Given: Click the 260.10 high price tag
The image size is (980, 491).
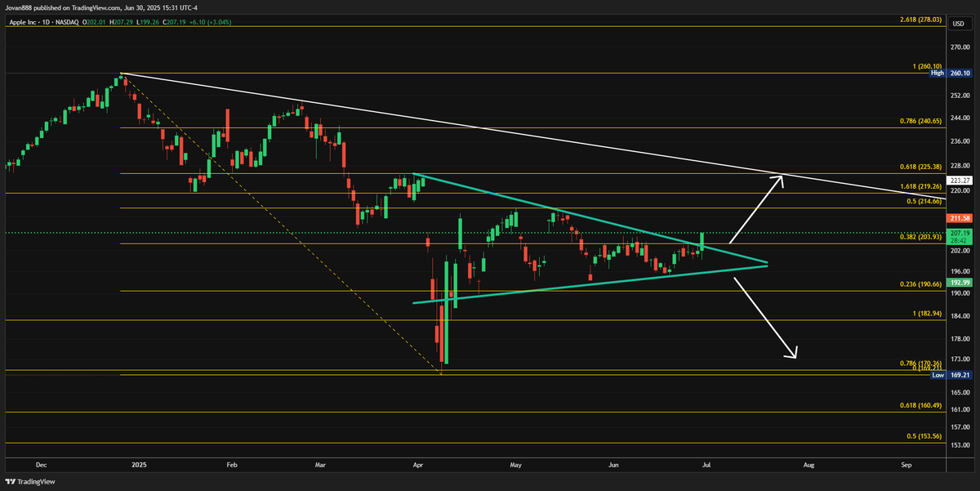Looking at the screenshot, I should 958,74.
